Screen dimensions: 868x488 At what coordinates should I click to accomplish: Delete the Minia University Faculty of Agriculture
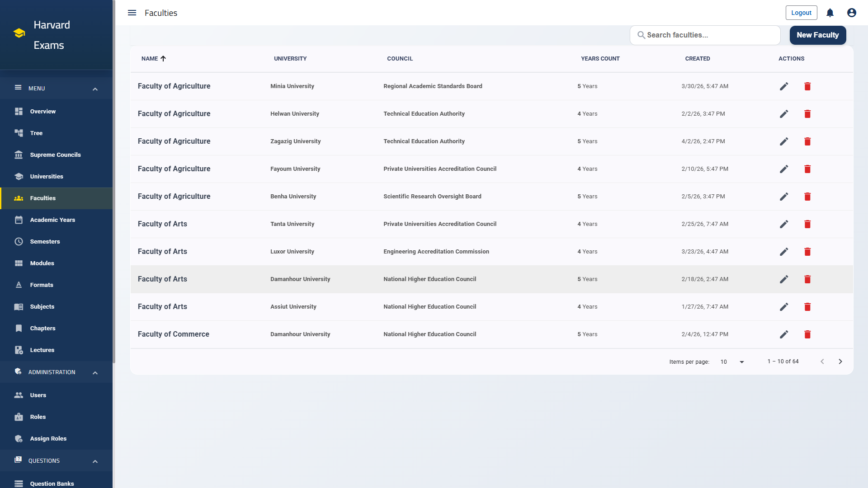click(x=807, y=86)
